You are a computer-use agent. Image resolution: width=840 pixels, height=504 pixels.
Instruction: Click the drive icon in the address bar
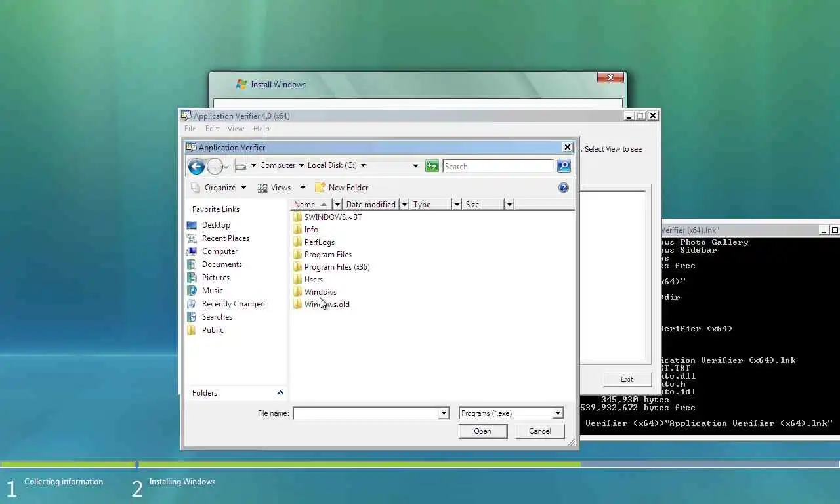click(x=241, y=166)
